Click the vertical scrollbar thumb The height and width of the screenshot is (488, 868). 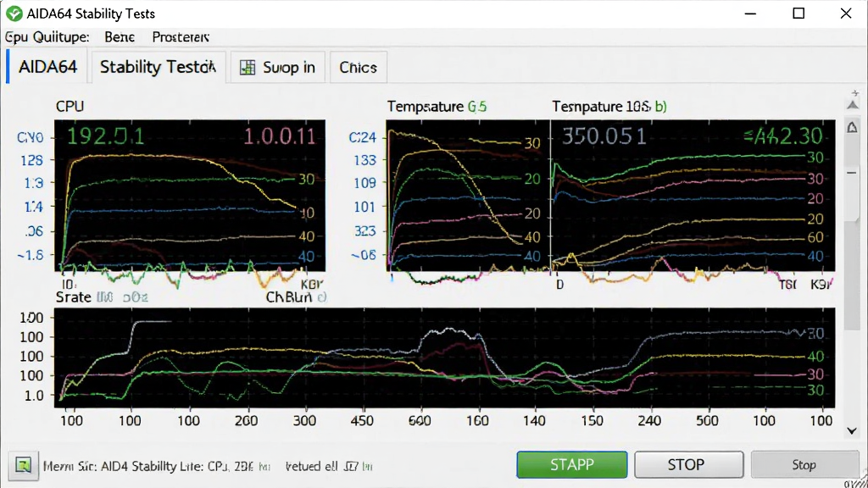pyautogui.click(x=852, y=277)
